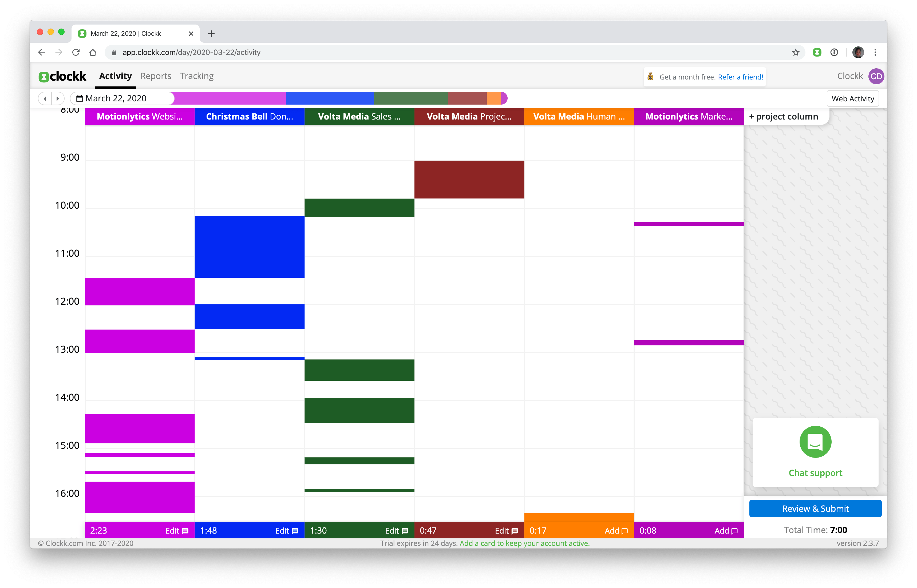View site information via the padlock icon
This screenshot has width=917, height=588.
114,52
